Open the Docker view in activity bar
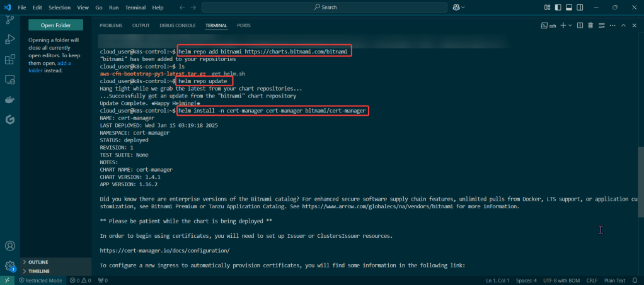The height and width of the screenshot is (285, 644). (x=9, y=99)
